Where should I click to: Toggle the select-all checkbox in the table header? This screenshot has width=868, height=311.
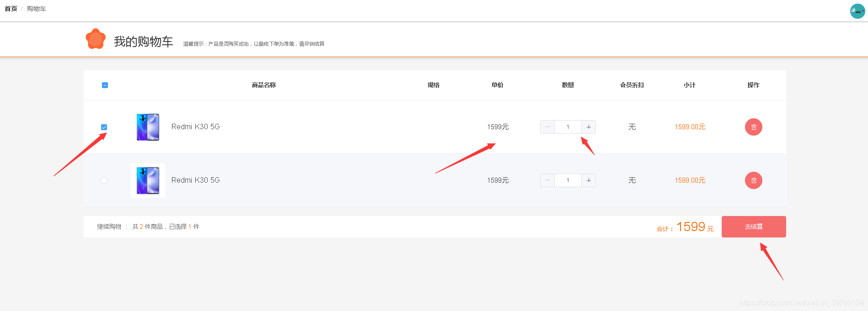click(105, 85)
